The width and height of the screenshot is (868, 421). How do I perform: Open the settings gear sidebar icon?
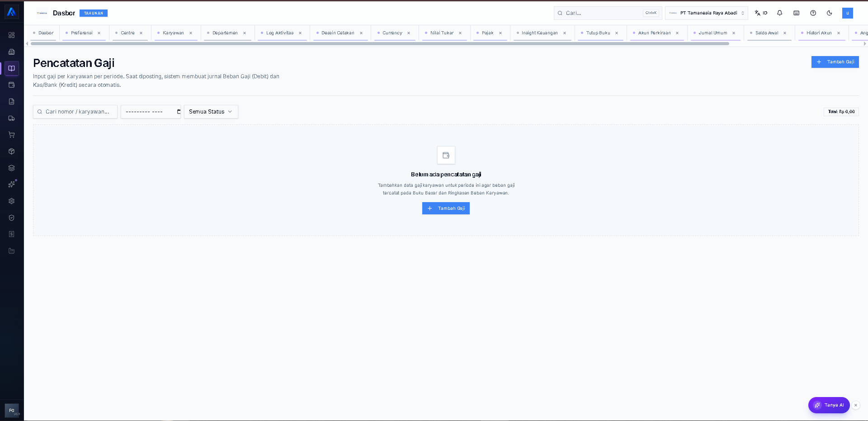coord(12,201)
